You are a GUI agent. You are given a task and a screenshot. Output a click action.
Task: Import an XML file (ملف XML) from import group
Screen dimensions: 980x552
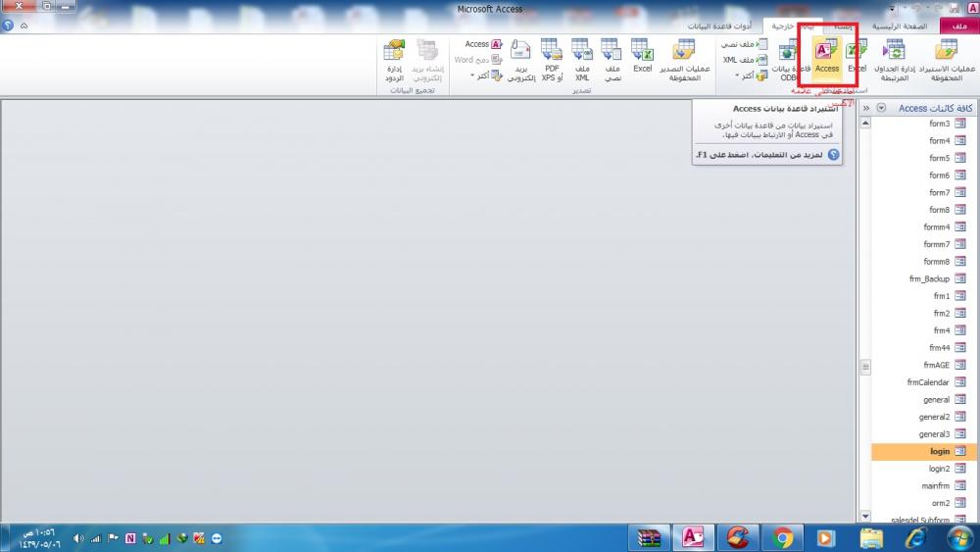click(746, 60)
